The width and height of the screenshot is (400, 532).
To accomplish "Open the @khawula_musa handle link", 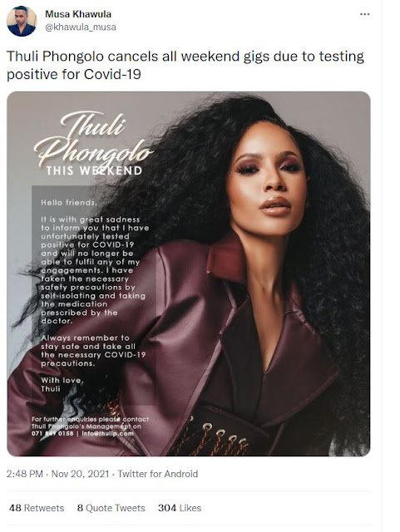I will click(81, 27).
